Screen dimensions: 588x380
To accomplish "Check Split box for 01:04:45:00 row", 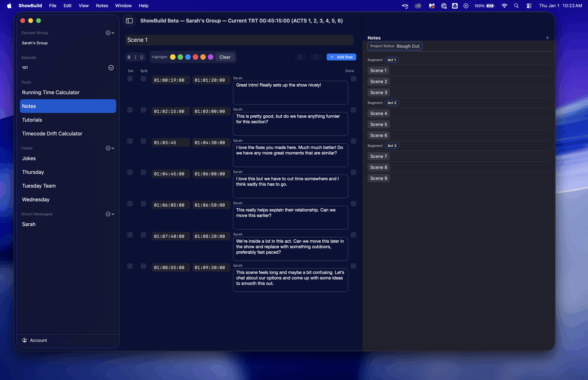I will pos(143,172).
